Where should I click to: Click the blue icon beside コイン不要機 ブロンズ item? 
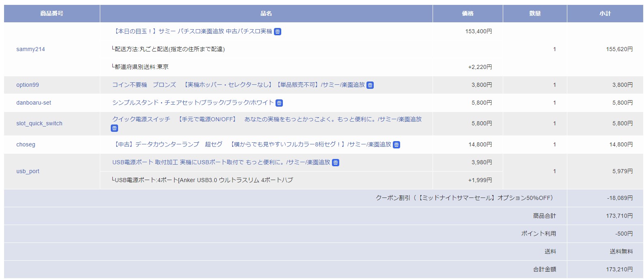(x=370, y=85)
